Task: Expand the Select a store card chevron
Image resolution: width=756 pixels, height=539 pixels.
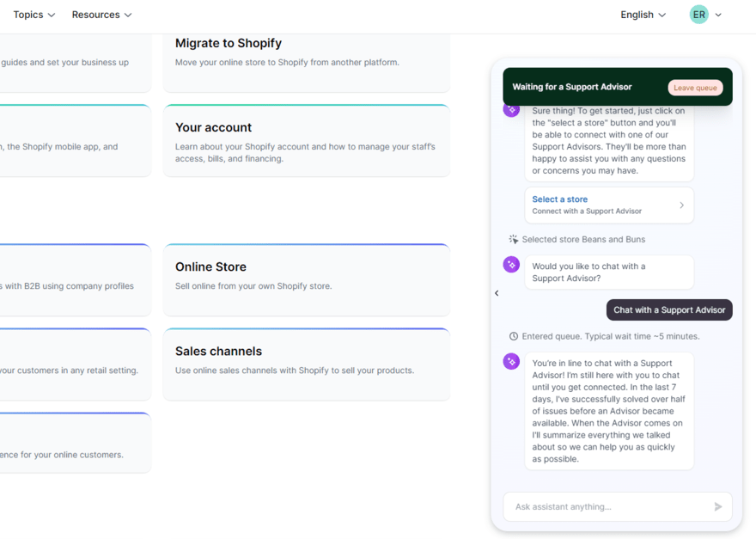Action: tap(683, 205)
